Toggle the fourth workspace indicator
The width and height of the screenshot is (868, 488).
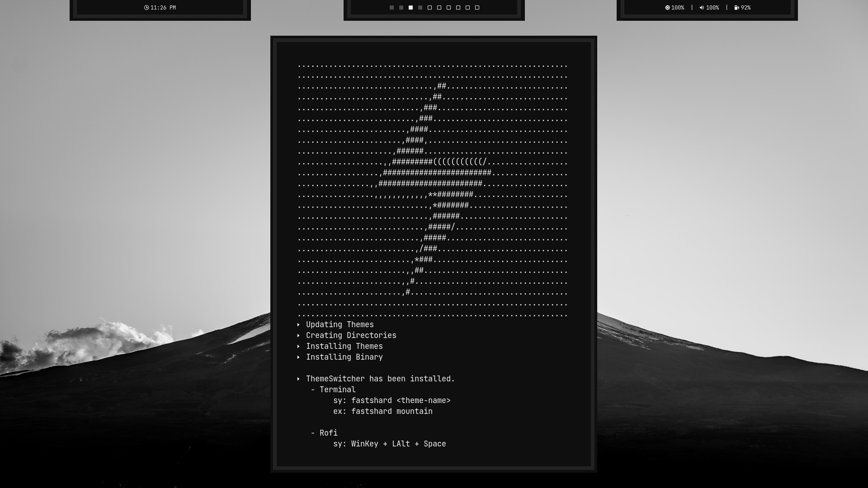(420, 8)
